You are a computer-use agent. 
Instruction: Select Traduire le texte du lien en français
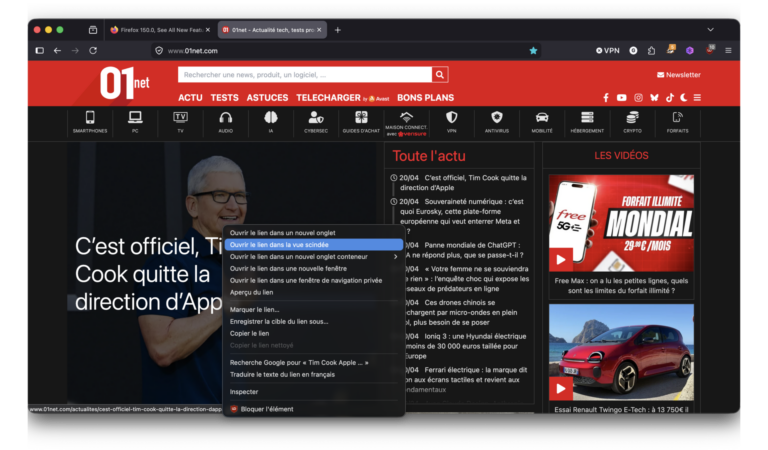(x=314, y=374)
